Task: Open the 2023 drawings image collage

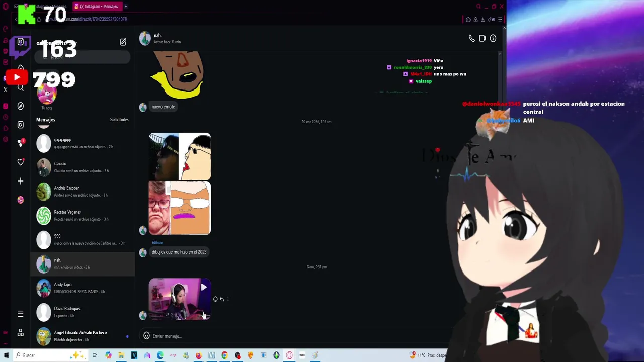Action: click(180, 184)
